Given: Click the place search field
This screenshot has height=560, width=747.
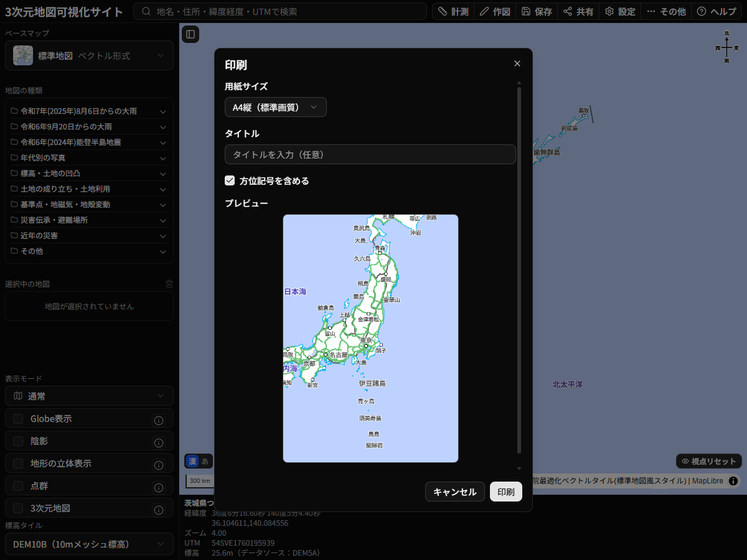Looking at the screenshot, I should (x=281, y=11).
